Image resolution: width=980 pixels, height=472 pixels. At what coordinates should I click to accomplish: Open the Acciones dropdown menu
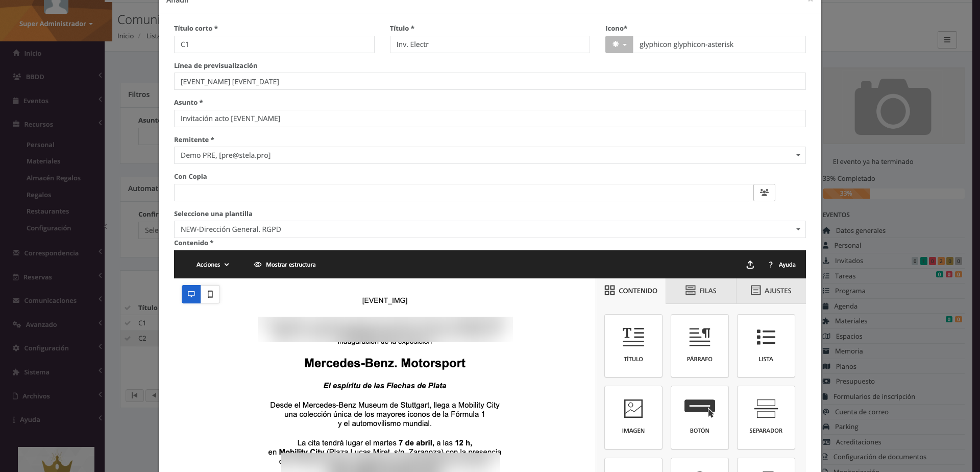pyautogui.click(x=213, y=265)
